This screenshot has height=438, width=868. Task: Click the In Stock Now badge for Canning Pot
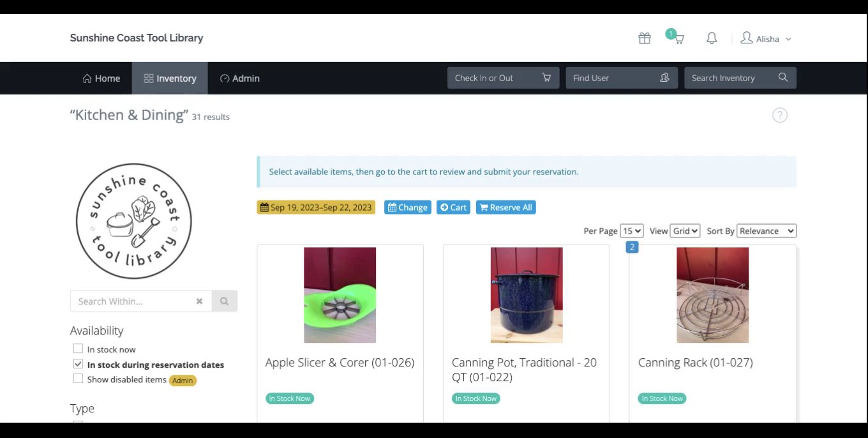[x=476, y=398]
